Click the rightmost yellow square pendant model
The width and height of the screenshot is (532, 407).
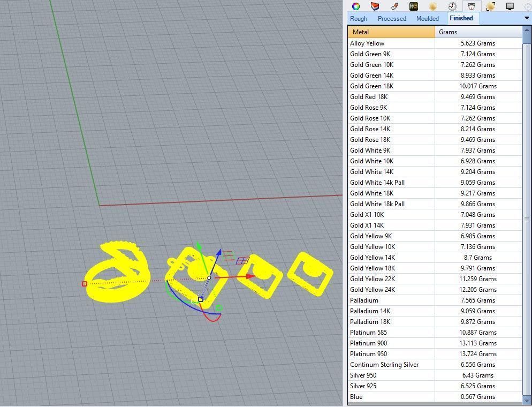[x=310, y=274]
